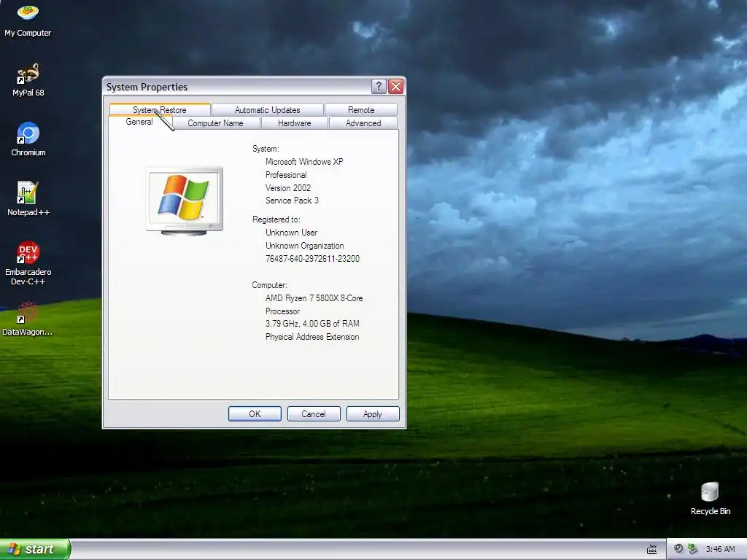This screenshot has height=560, width=747.
Task: Click the 'Unknown Organization' text
Action: tap(304, 246)
